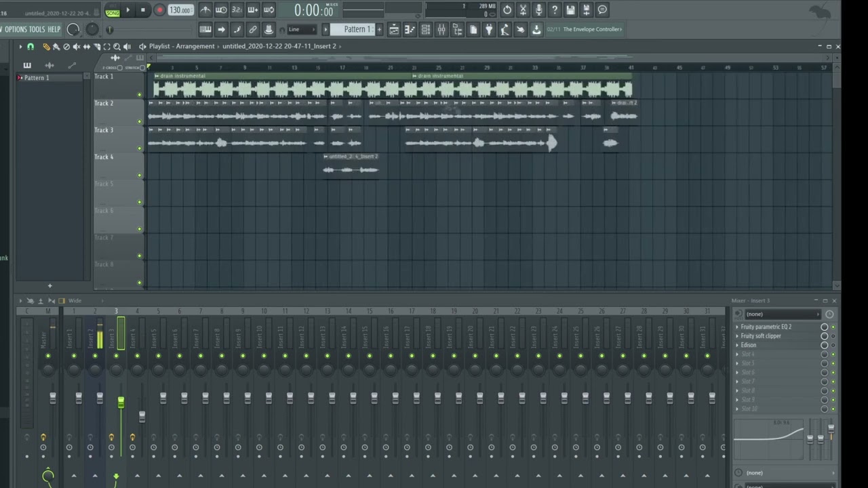The height and width of the screenshot is (488, 868).
Task: Toggle Fruity parametric EQ 2 enable LED
Action: 833,327
